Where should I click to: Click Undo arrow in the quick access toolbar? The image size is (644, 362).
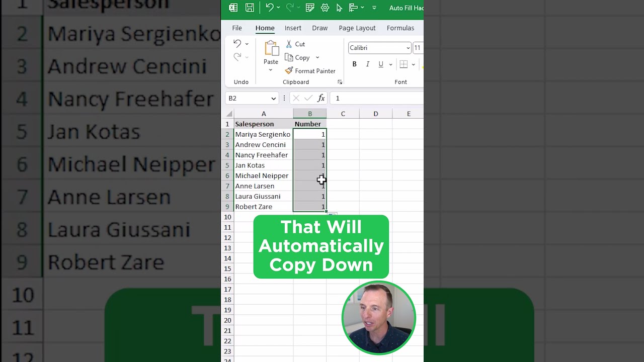(x=269, y=8)
